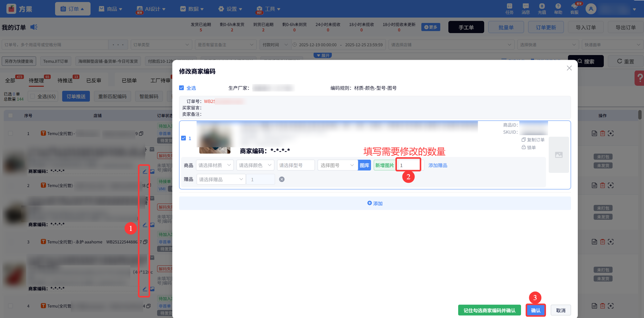Image resolution: width=644 pixels, height=318 pixels.
Task: Click the 请选择型号 input field
Action: click(296, 165)
